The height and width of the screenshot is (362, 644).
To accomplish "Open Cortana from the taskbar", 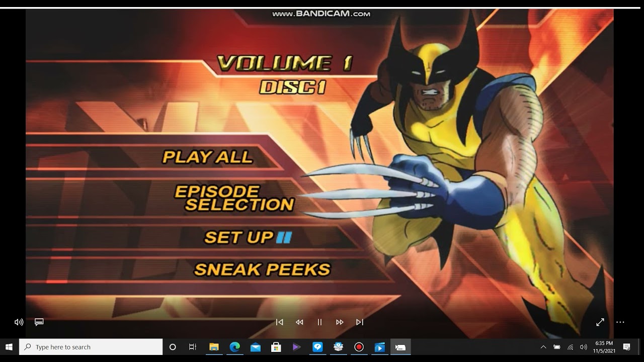I will [173, 347].
